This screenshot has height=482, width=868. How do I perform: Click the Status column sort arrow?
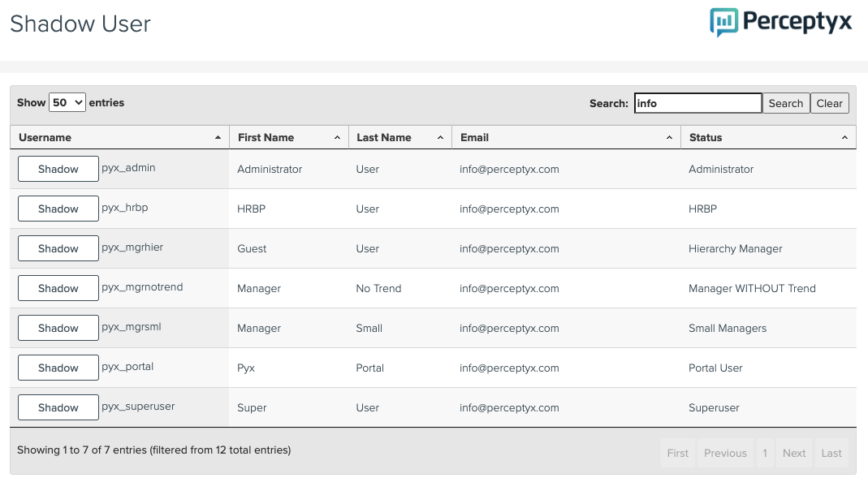[845, 137]
